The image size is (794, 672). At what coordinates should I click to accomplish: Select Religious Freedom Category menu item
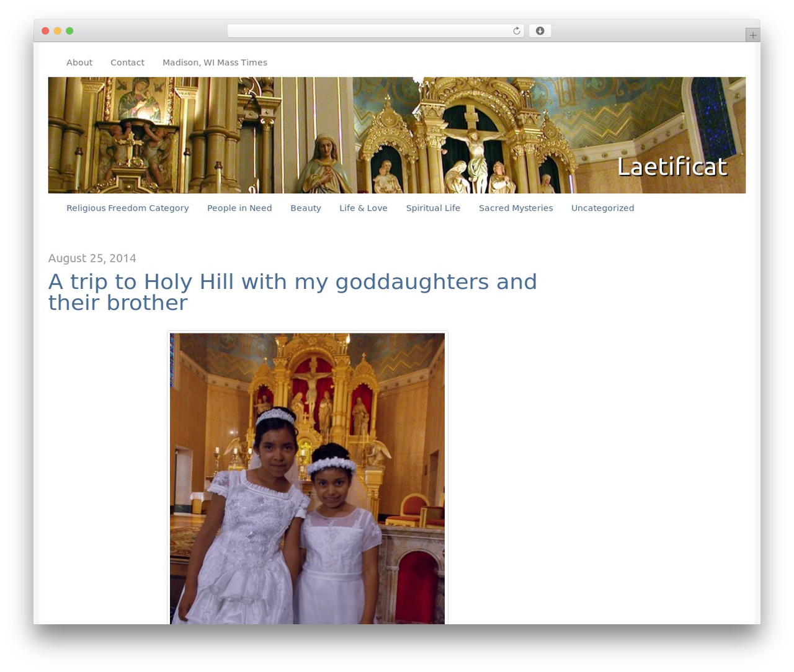pyautogui.click(x=128, y=208)
